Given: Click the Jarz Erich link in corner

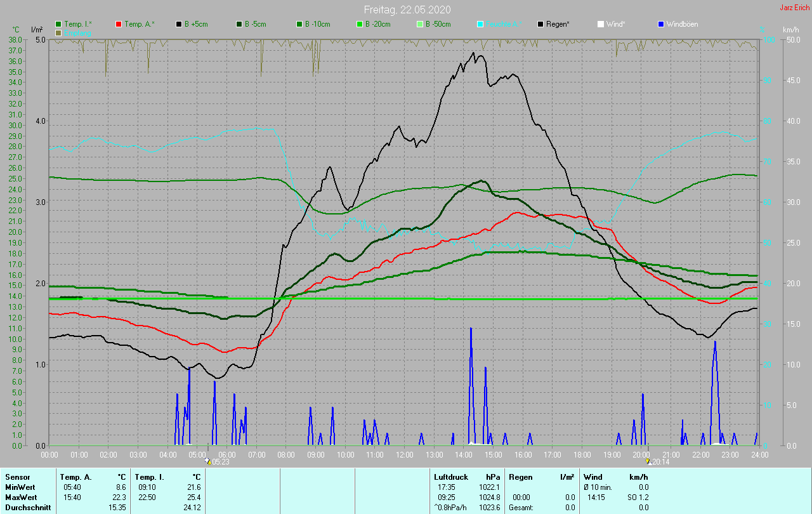Looking at the screenshot, I should click(x=794, y=8).
